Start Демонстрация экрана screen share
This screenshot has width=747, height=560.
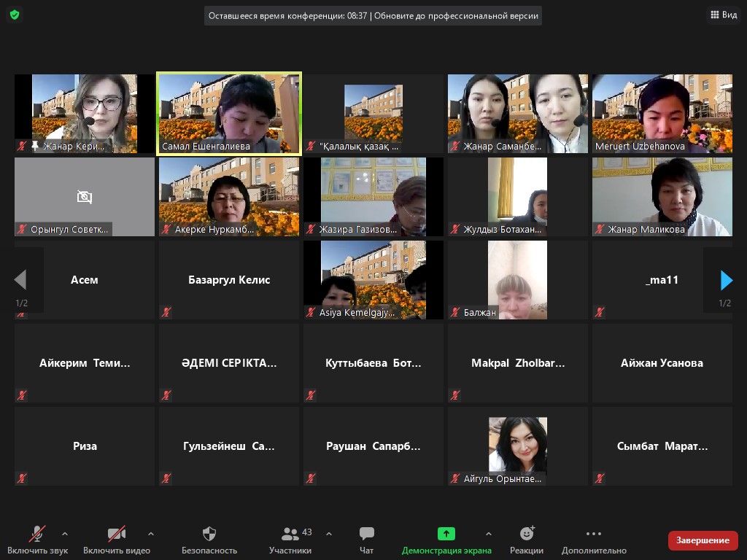coord(446,534)
